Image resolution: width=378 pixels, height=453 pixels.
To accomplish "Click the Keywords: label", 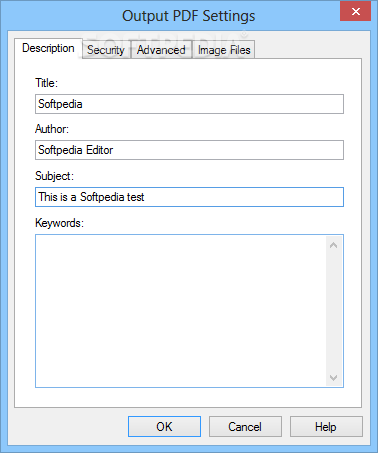I will pyautogui.click(x=59, y=223).
